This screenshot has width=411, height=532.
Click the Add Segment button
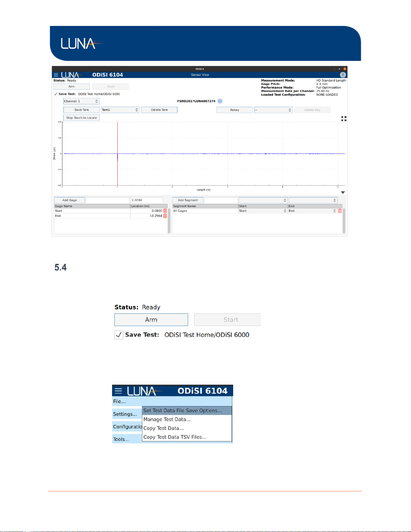point(188,200)
